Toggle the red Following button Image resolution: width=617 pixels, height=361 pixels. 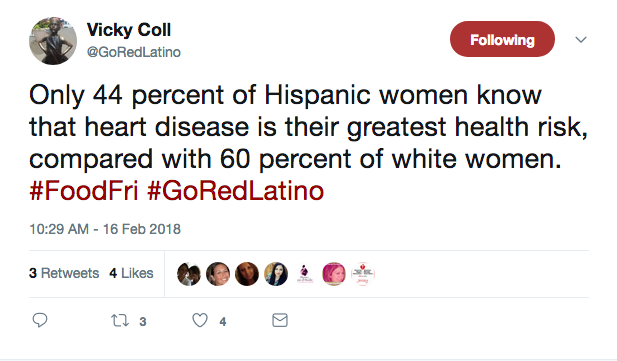[x=502, y=39]
